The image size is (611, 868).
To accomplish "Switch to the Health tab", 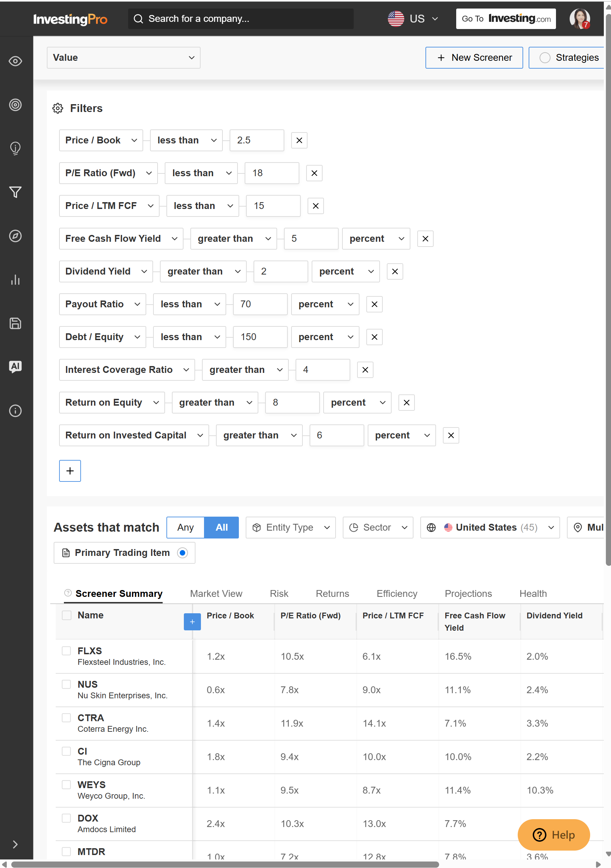I will tap(533, 593).
